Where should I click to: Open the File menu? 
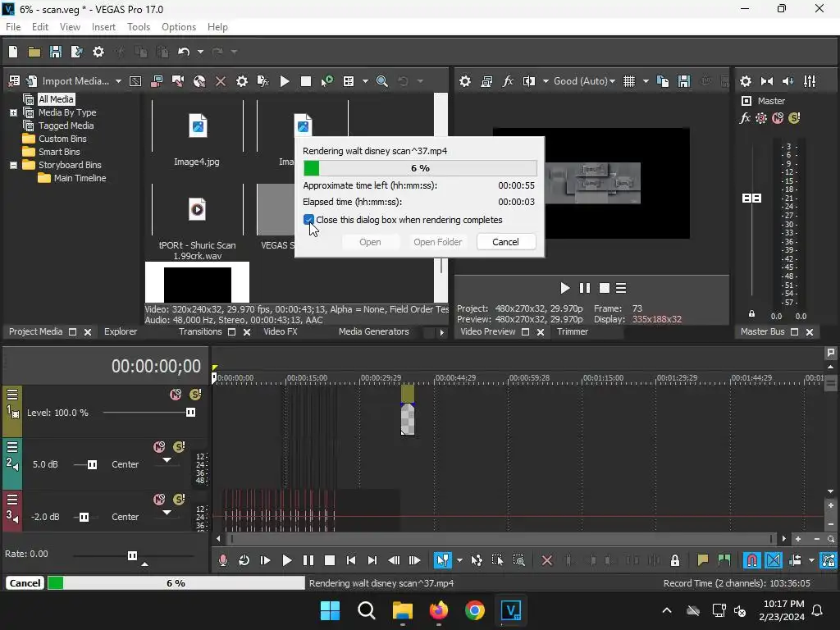coord(13,27)
